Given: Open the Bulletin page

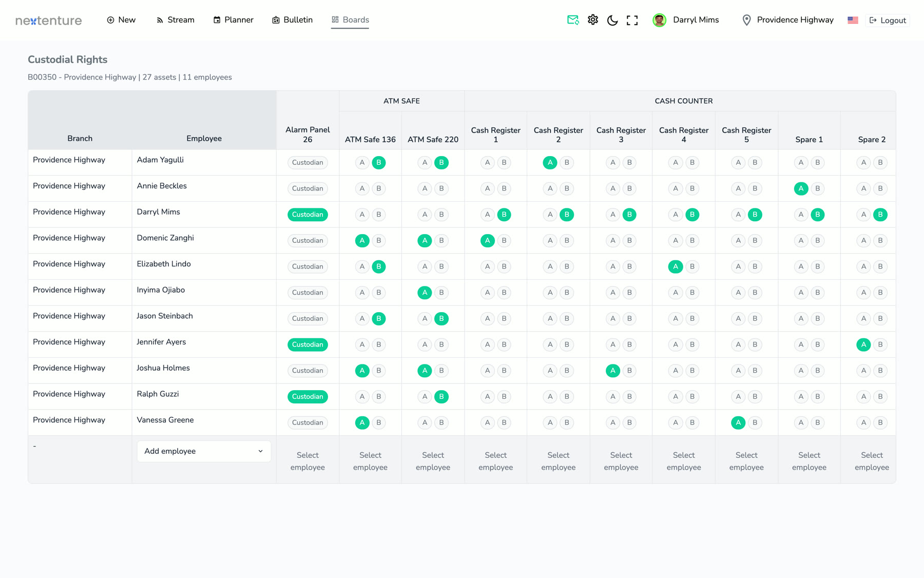Looking at the screenshot, I should tap(293, 20).
